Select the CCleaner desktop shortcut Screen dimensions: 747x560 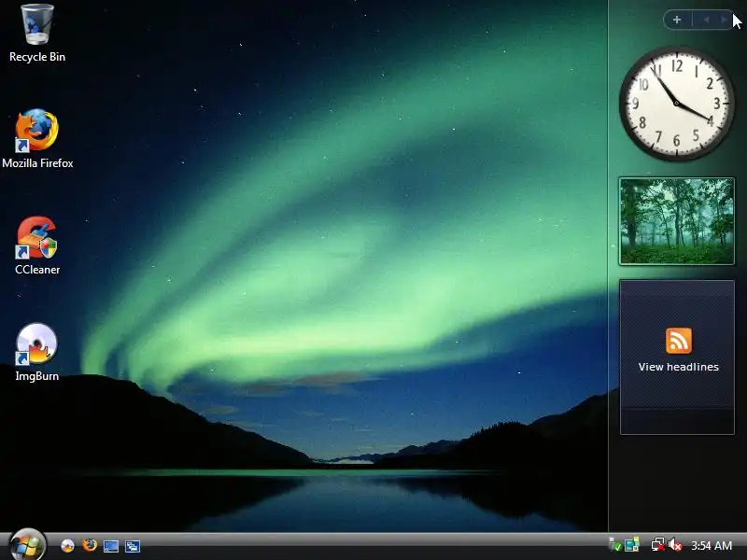(37, 245)
